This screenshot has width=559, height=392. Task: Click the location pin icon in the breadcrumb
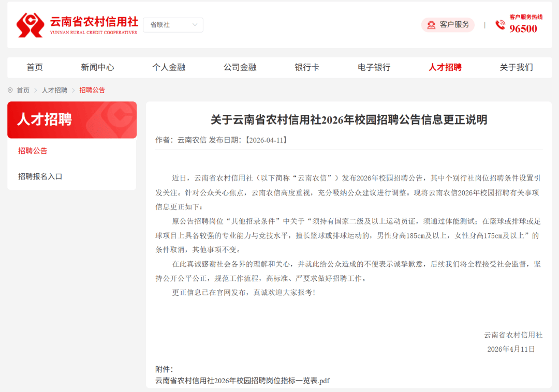[x=9, y=90]
